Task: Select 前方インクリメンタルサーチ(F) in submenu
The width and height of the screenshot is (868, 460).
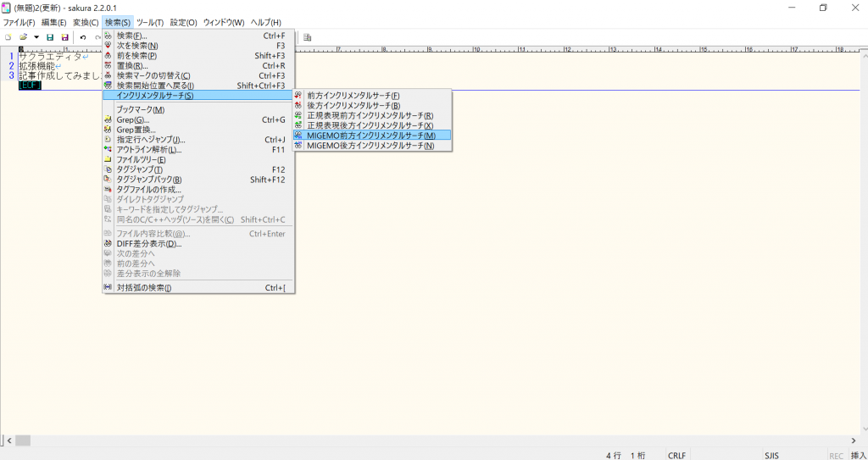Action: (x=373, y=95)
